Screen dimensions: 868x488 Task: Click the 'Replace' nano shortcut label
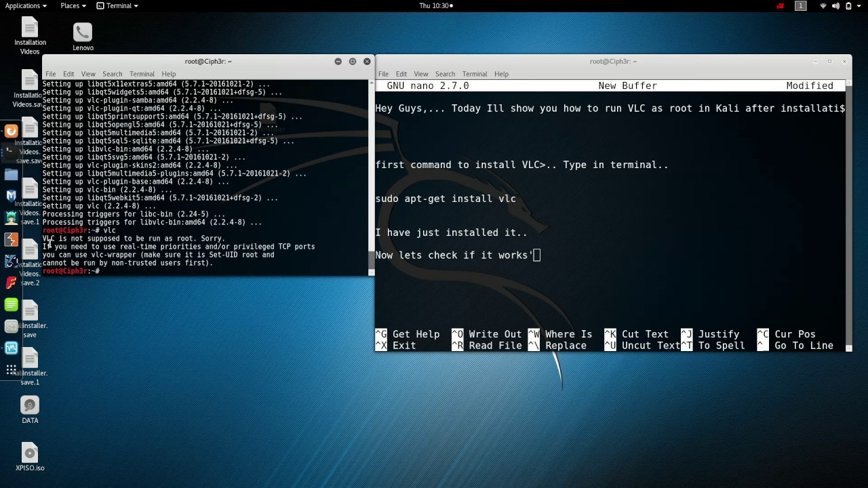(566, 346)
